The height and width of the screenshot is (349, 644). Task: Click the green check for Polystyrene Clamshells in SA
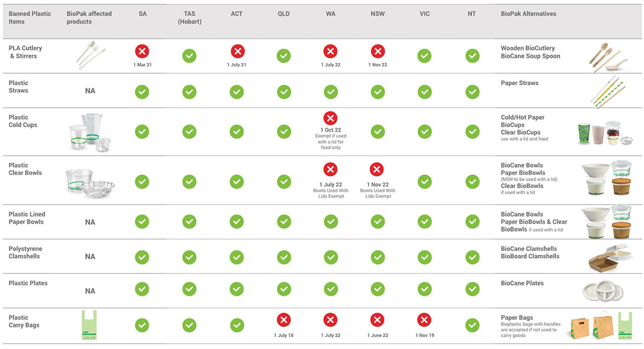point(142,257)
